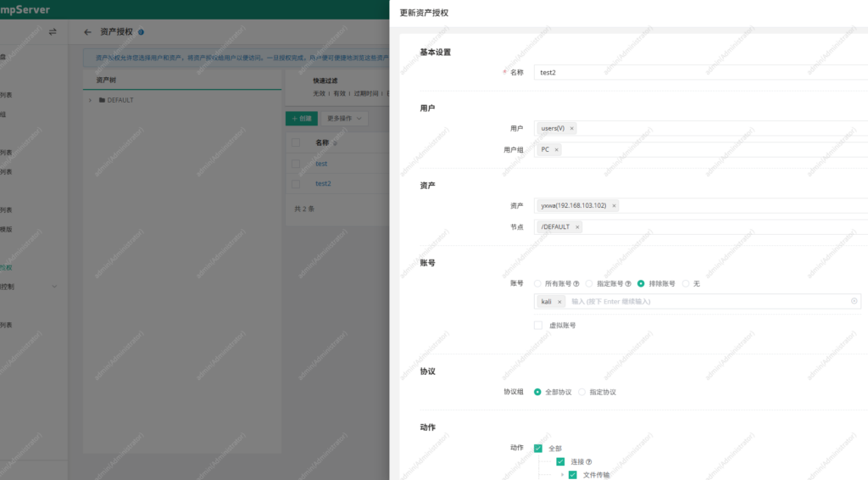Remove yxwa(192.168.103.102) asset tag
Screen dimensions: 868x480
(x=614, y=205)
